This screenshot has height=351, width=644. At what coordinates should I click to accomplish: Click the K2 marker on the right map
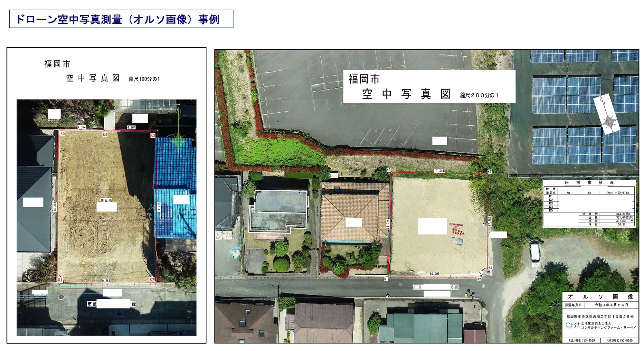coord(479,279)
